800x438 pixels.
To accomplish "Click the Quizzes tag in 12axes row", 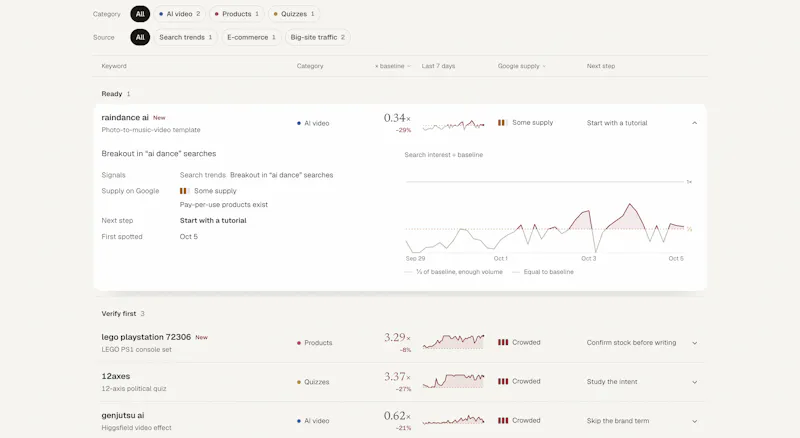I will (x=313, y=382).
